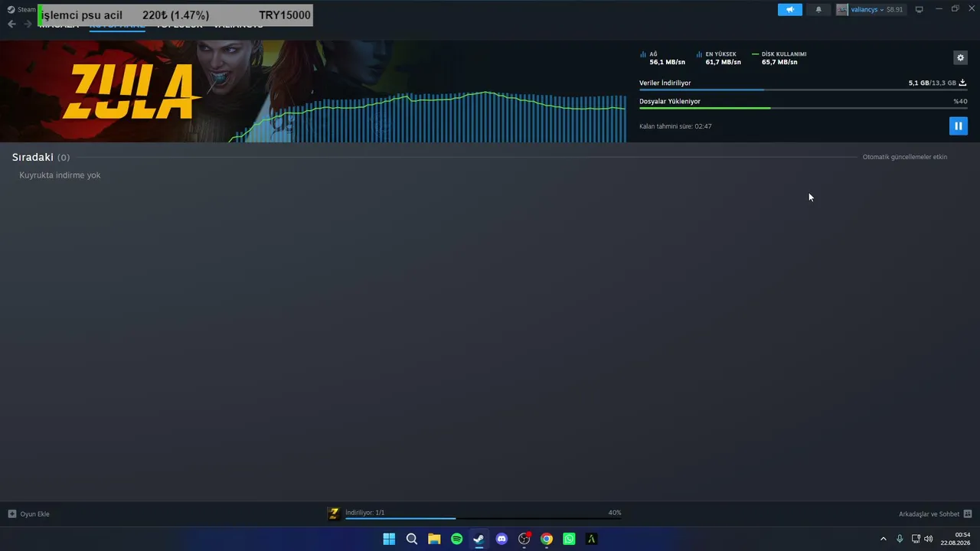Open Spotify from the taskbar
This screenshot has width=980, height=551.
tap(456, 539)
